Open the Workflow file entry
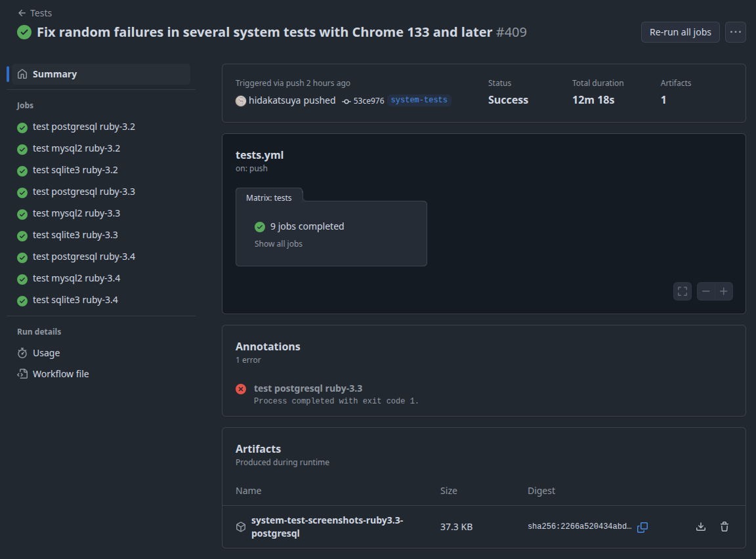The image size is (756, 559). [60, 374]
